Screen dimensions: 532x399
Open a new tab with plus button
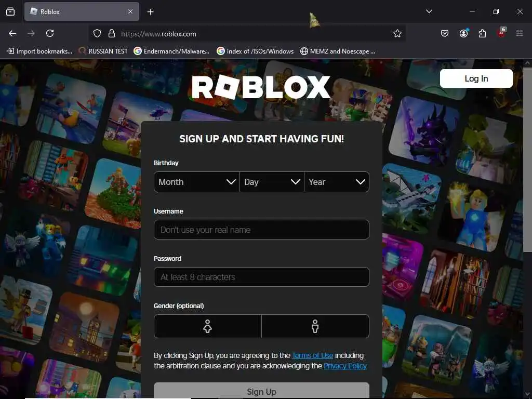(150, 12)
